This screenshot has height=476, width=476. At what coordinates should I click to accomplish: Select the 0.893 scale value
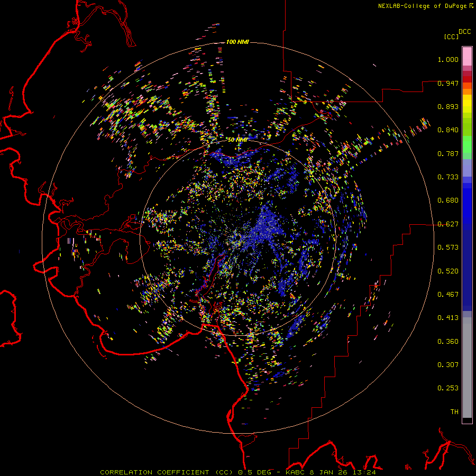click(448, 106)
